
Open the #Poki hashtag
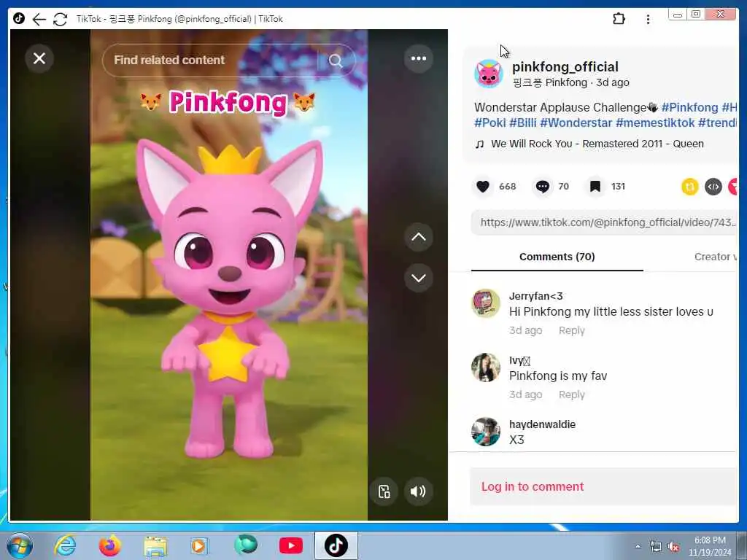point(489,122)
